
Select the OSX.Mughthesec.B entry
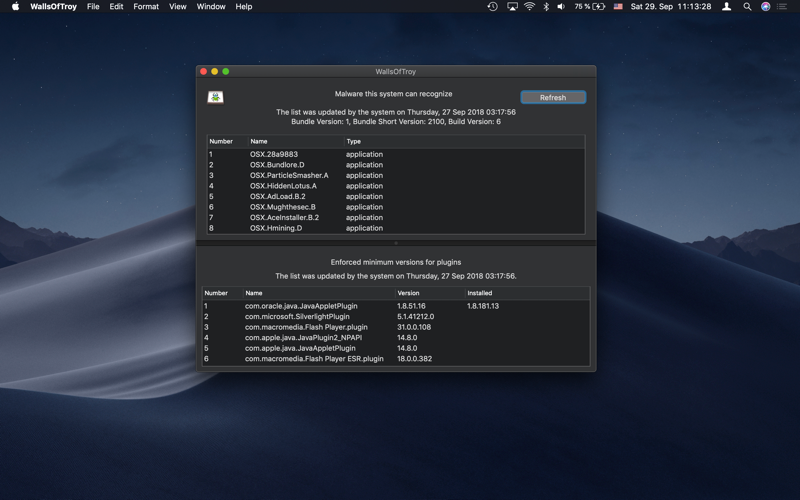[x=396, y=207]
